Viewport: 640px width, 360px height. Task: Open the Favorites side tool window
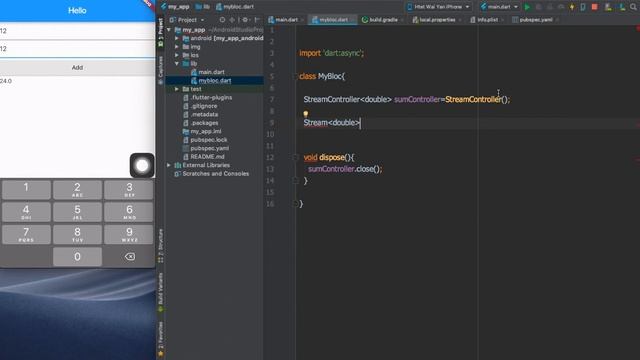click(160, 339)
